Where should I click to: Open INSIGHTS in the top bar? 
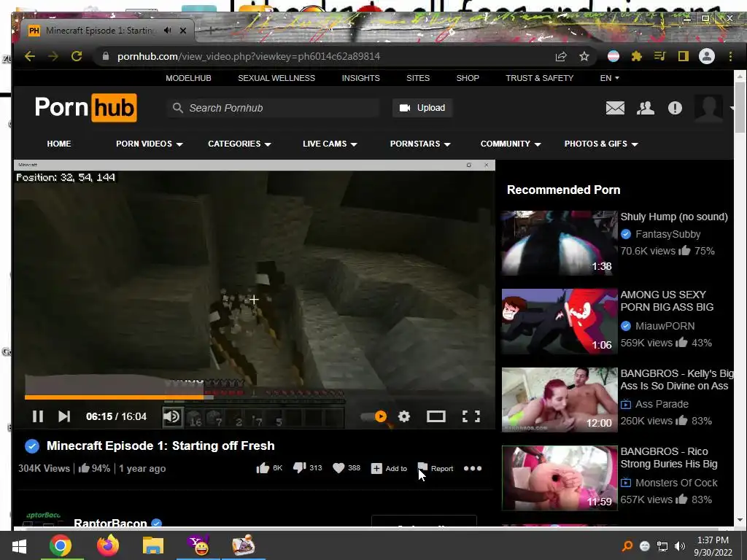[x=360, y=78]
